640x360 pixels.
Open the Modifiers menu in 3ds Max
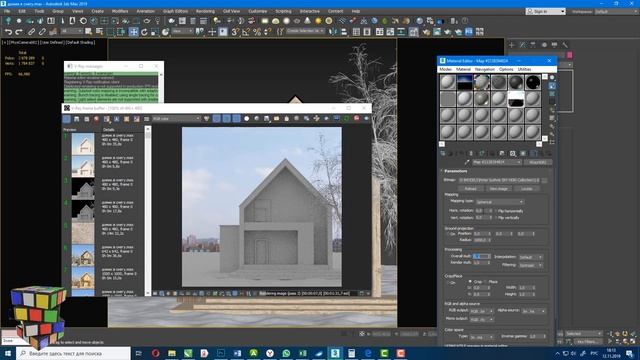pyautogui.click(x=120, y=11)
